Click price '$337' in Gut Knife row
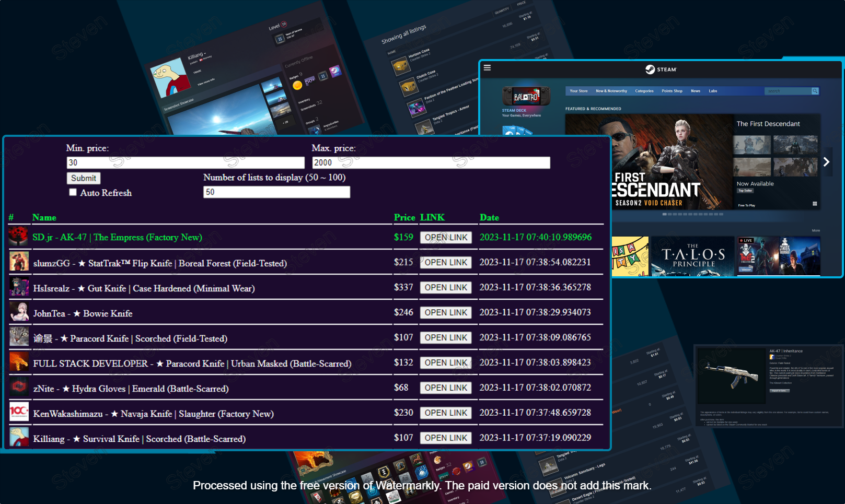 pyautogui.click(x=403, y=287)
